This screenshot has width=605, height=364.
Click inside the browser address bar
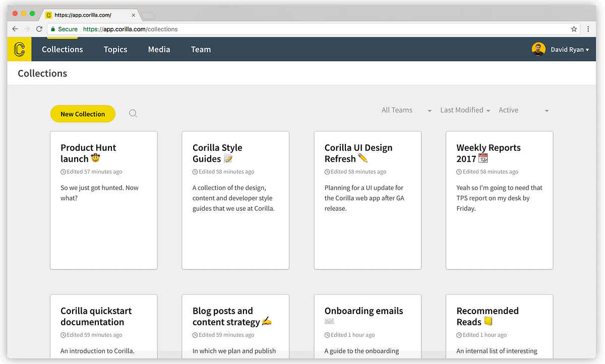click(202, 29)
